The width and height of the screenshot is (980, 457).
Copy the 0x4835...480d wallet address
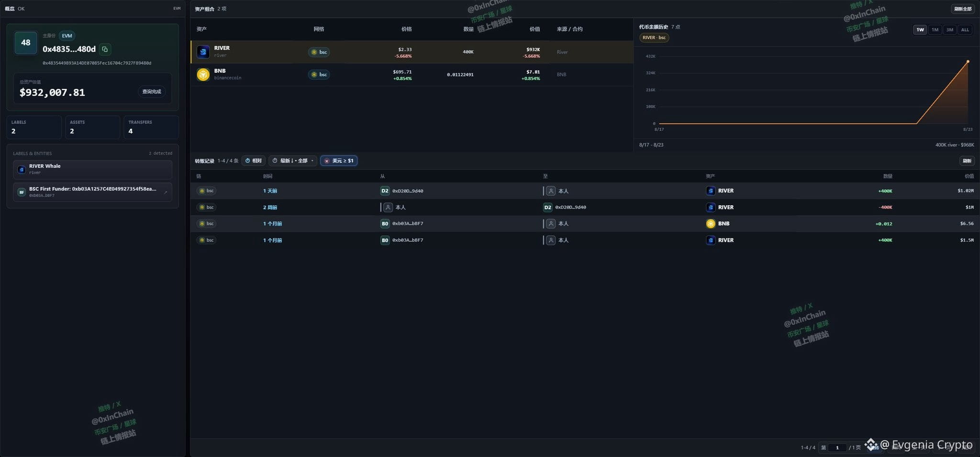(x=105, y=49)
